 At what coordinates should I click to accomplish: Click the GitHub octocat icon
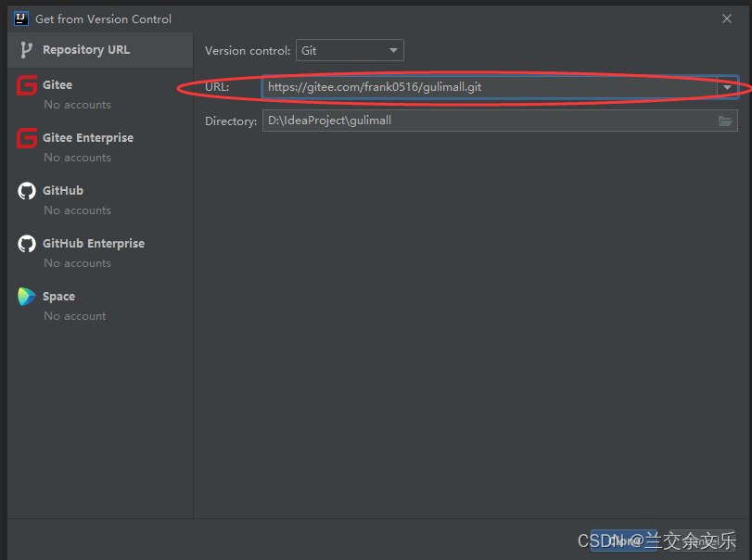tap(27, 191)
